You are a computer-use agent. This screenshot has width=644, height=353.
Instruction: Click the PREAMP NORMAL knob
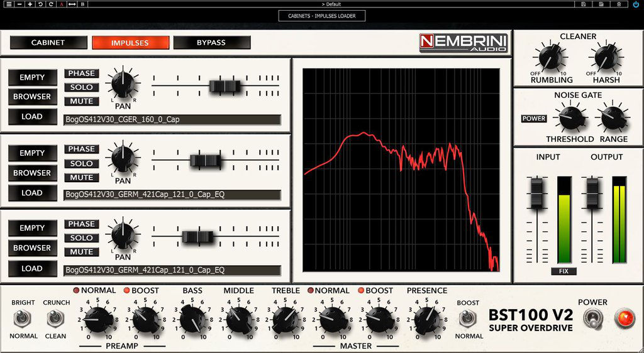(99, 319)
